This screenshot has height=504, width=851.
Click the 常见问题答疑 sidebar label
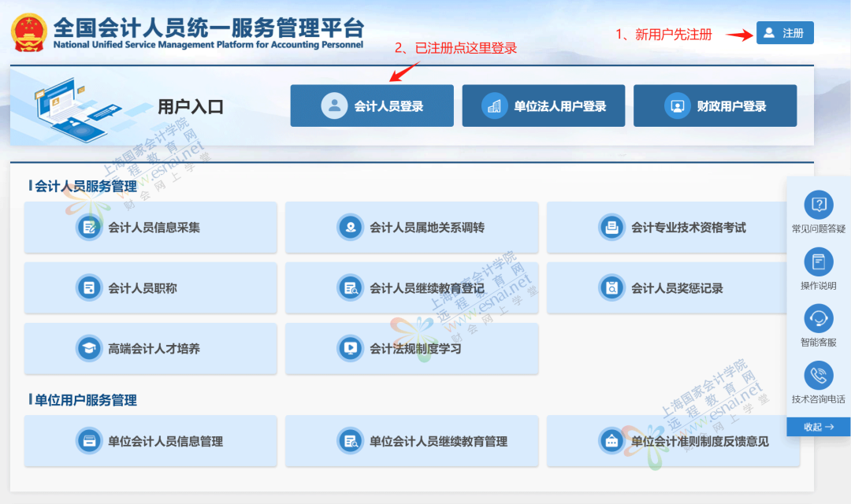point(819,229)
